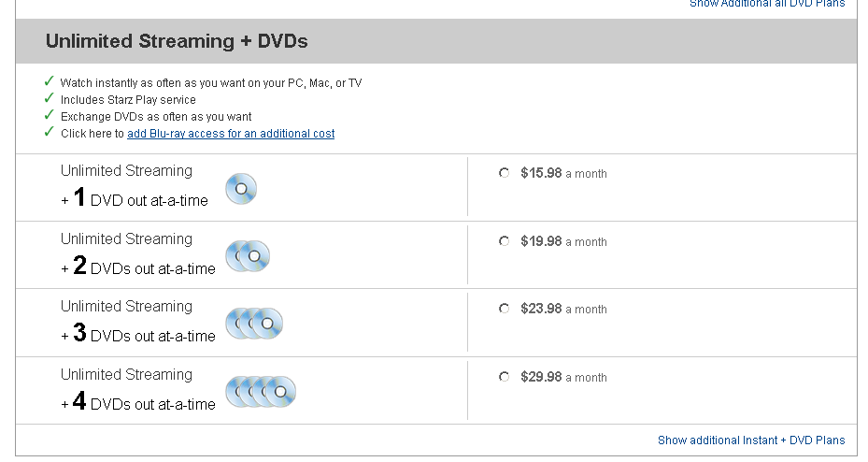Pick the $29.98 a month option
868x462 pixels.
coord(505,377)
